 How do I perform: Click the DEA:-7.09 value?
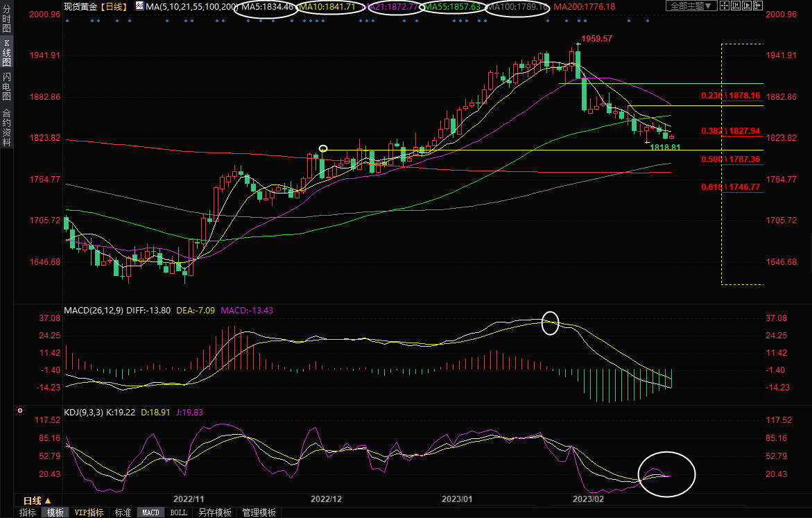click(x=196, y=310)
